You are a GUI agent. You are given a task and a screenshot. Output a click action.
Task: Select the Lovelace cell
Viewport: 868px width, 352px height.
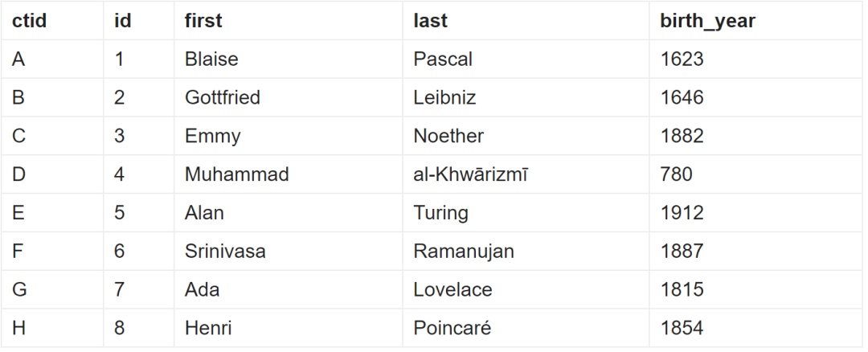(x=452, y=290)
